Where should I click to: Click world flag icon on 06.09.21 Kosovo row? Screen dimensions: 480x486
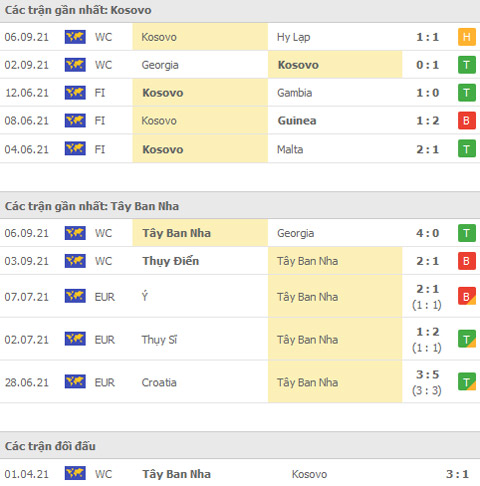[75, 37]
